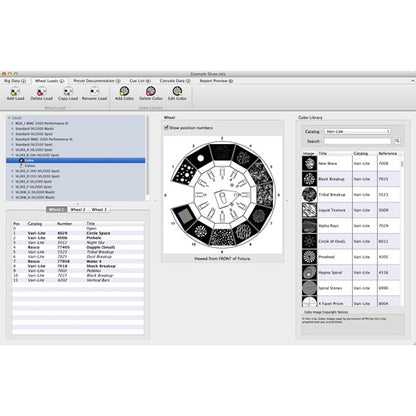
Task: Toggle Show position numbers checkbox
Action: [x=166, y=128]
